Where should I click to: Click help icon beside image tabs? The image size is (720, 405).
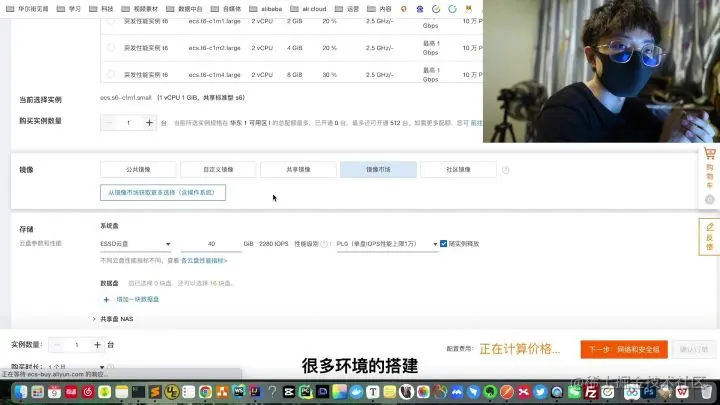[506, 170]
